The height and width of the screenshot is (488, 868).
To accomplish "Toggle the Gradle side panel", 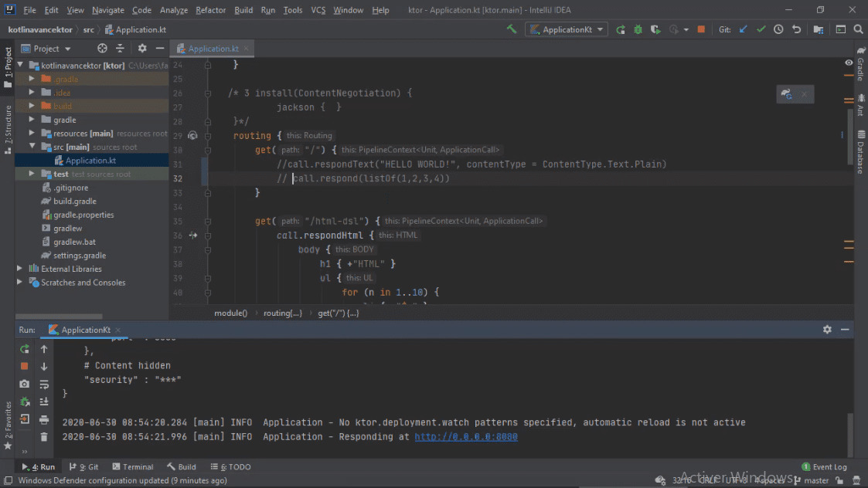I will pos(861,64).
